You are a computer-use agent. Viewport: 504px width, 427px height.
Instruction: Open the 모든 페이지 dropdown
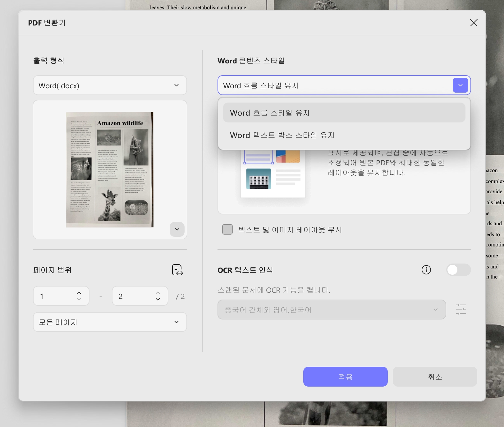pyautogui.click(x=110, y=322)
